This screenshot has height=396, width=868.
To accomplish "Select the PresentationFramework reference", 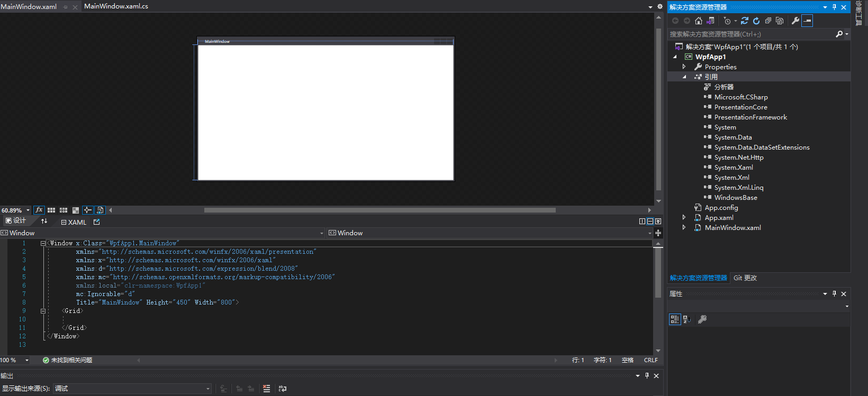I will tap(751, 117).
